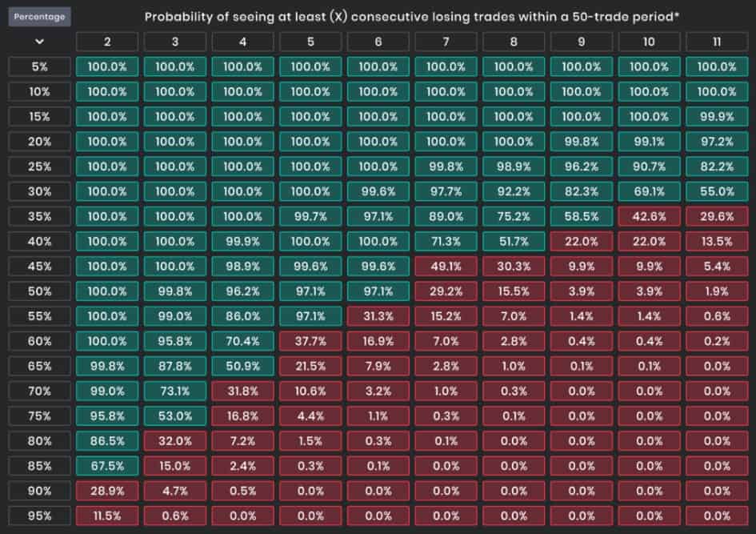Click the 0.6% cell beside 11.5%
The height and width of the screenshot is (534, 756).
pos(174,516)
